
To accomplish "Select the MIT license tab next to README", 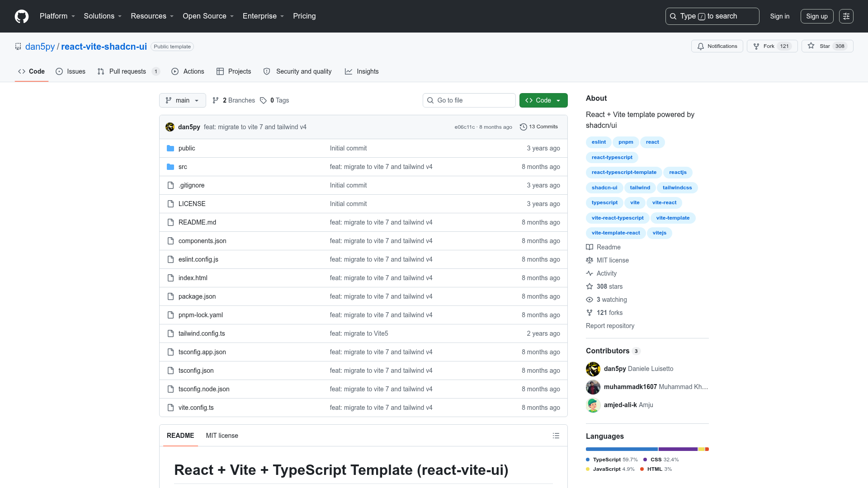I will point(222,436).
